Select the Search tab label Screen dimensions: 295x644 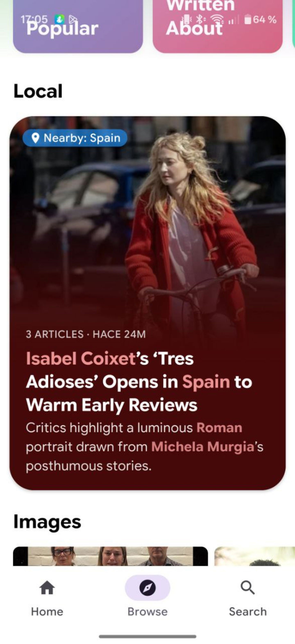[247, 612]
